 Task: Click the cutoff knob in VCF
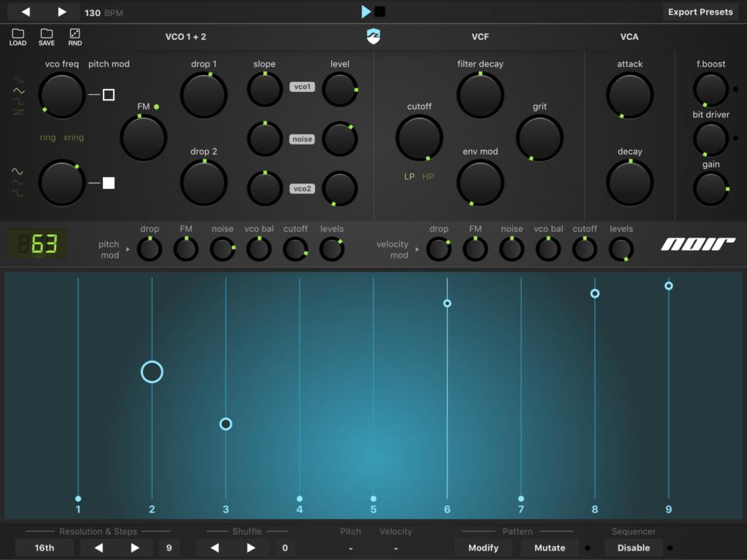[419, 138]
